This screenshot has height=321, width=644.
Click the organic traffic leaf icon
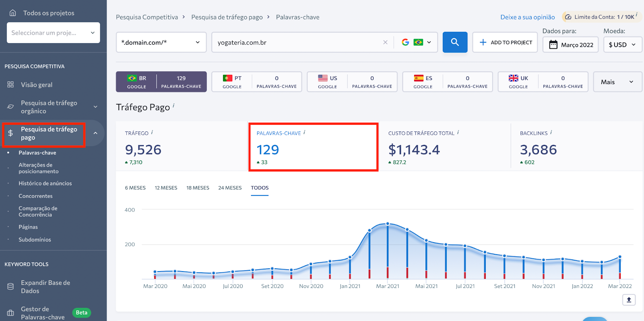pyautogui.click(x=10, y=107)
